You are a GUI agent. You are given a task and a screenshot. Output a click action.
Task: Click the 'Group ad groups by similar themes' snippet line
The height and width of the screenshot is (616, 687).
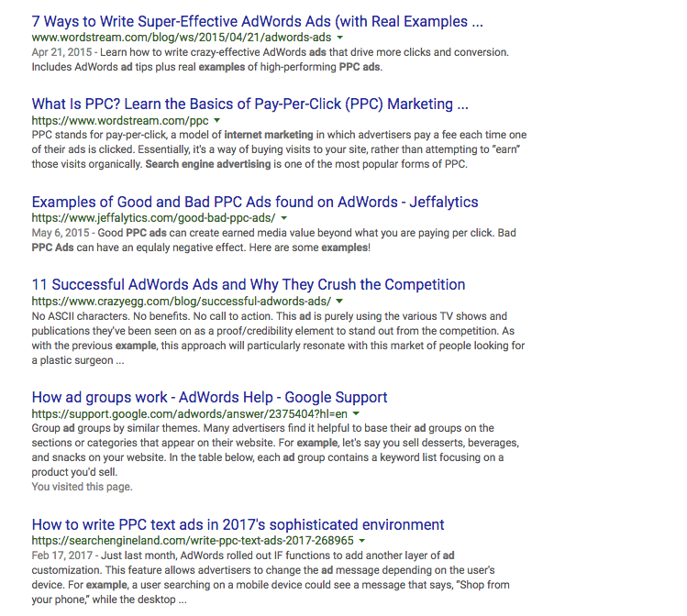coord(263,428)
